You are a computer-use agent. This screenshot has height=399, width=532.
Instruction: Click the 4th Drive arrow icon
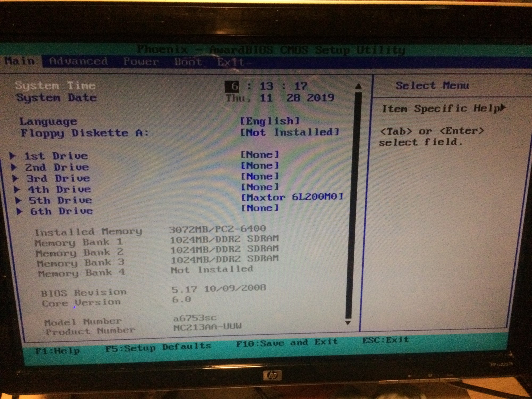point(17,190)
